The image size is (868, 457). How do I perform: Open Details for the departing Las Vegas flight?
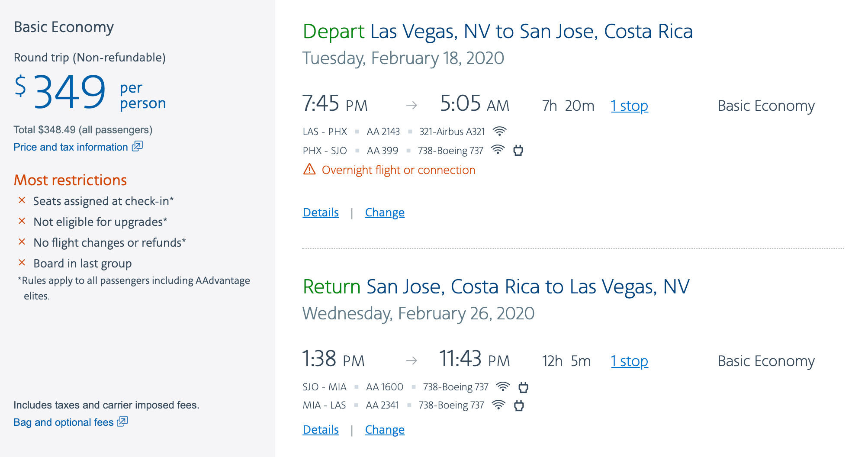click(x=321, y=212)
